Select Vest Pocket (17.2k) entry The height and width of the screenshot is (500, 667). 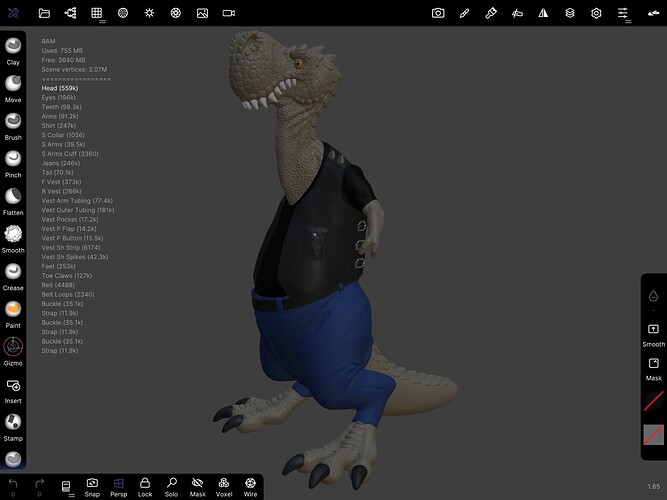[70, 219]
